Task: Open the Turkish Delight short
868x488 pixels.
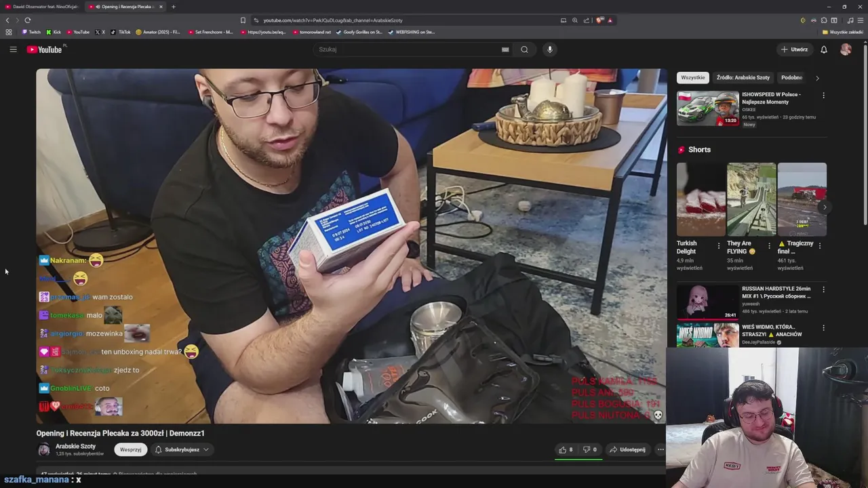Action: (x=701, y=199)
